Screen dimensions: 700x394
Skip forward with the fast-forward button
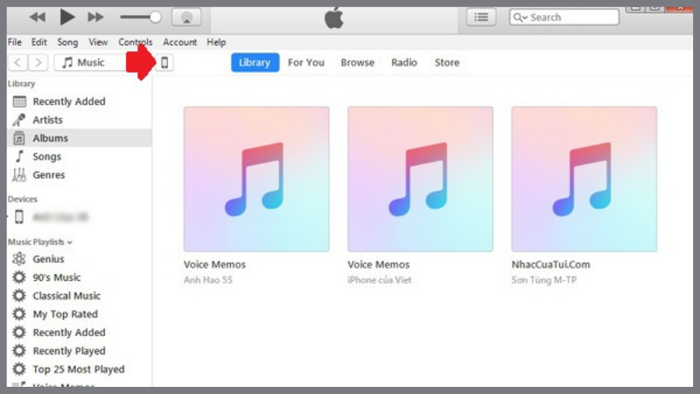pos(96,17)
